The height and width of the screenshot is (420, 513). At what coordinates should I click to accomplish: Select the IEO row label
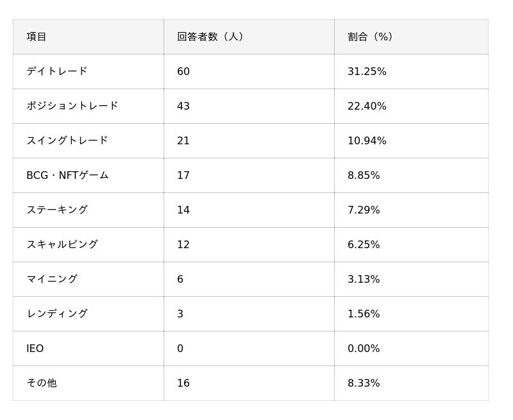(35, 349)
